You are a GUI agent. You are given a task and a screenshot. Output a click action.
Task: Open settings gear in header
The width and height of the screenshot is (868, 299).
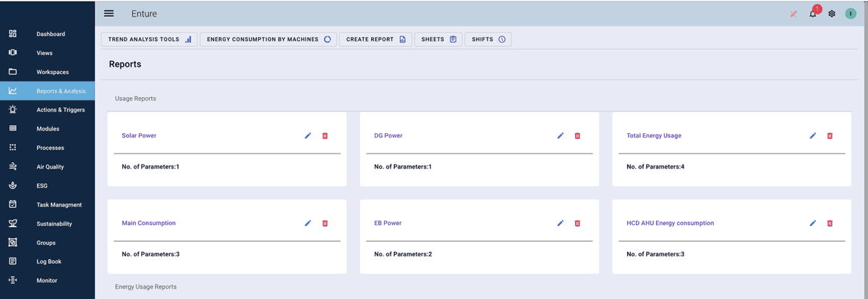tap(832, 14)
